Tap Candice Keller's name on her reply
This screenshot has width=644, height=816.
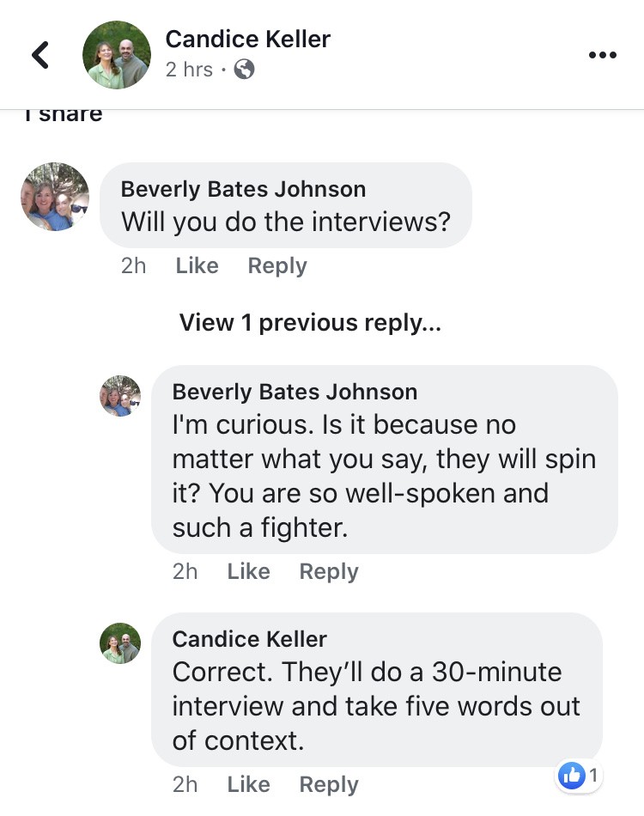(249, 639)
